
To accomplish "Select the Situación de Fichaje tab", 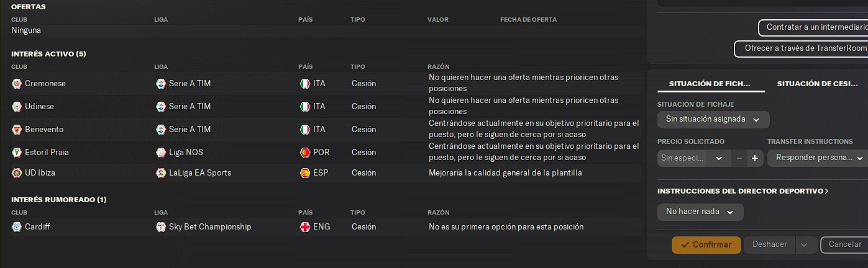I will 710,84.
